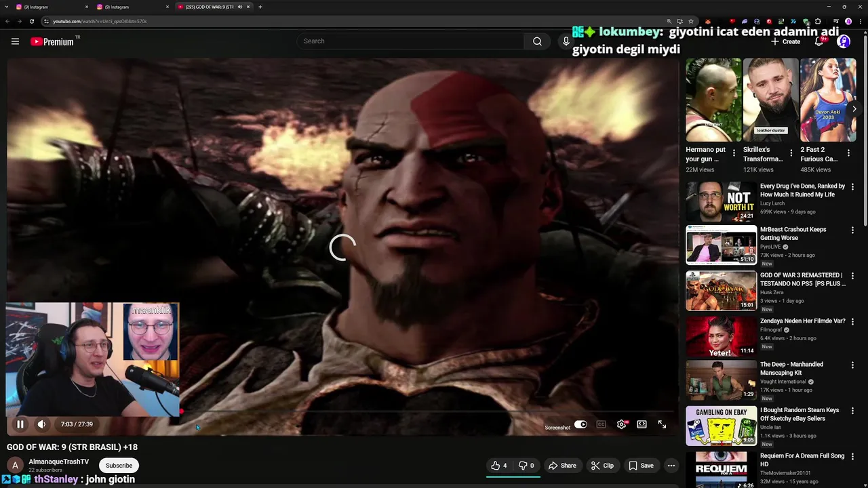868x488 pixels.
Task: Open a new browser tab
Action: pyautogui.click(x=260, y=7)
